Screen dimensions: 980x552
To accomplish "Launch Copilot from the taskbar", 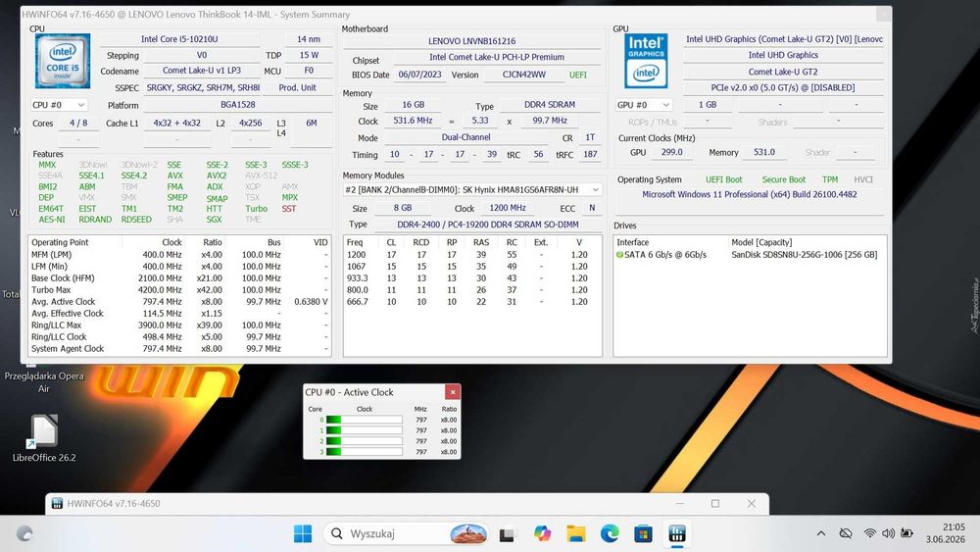I will [542, 534].
